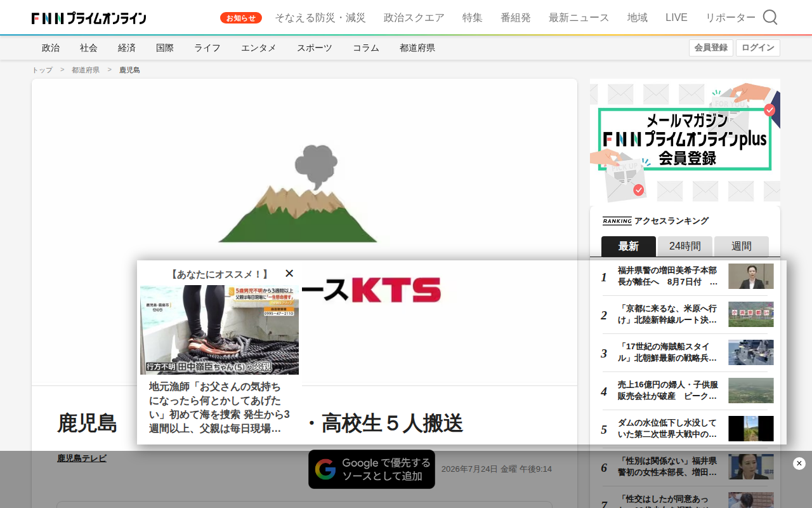Open the スポーツ category
This screenshot has width=812, height=508.
(315, 48)
